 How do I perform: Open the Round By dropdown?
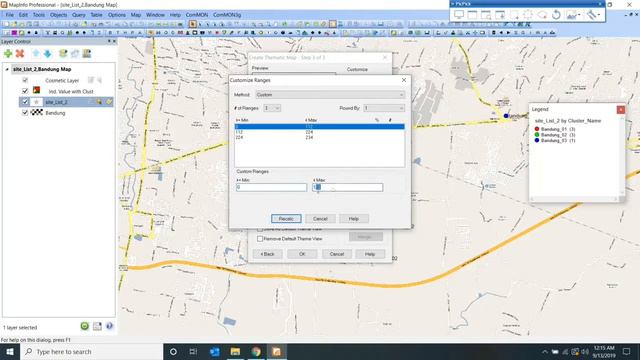(384, 108)
